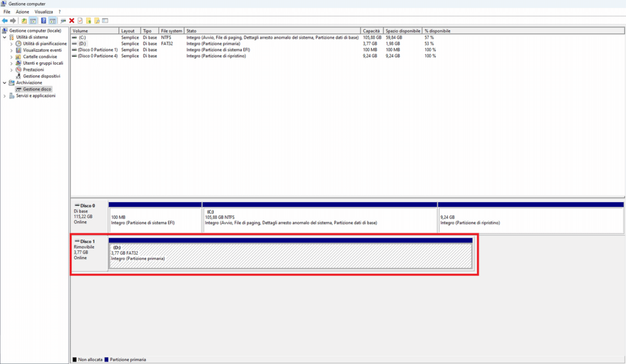Select Servizi e applicazioni icon
The height and width of the screenshot is (364, 626).
pyautogui.click(x=12, y=96)
